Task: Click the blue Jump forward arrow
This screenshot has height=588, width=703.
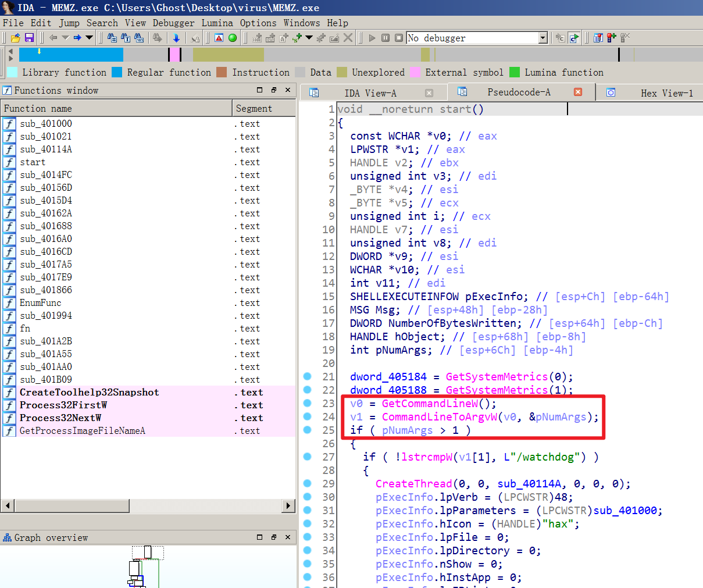Action: [77, 38]
